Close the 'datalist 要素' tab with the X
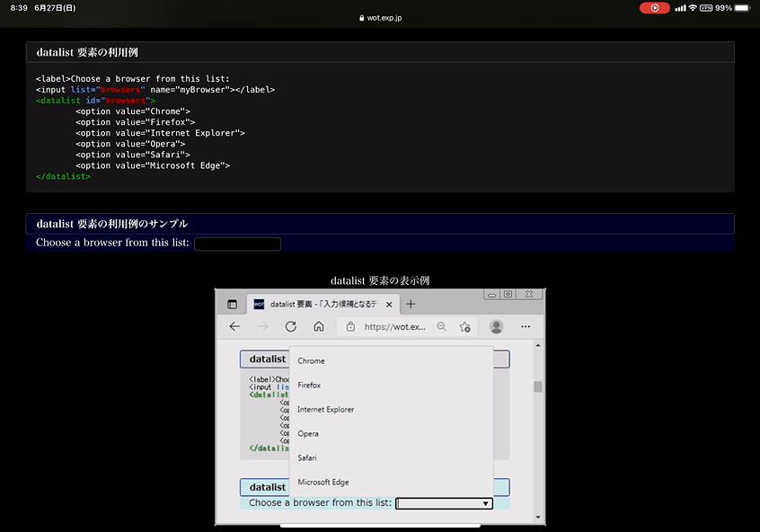The width and height of the screenshot is (760, 532). [x=389, y=305]
